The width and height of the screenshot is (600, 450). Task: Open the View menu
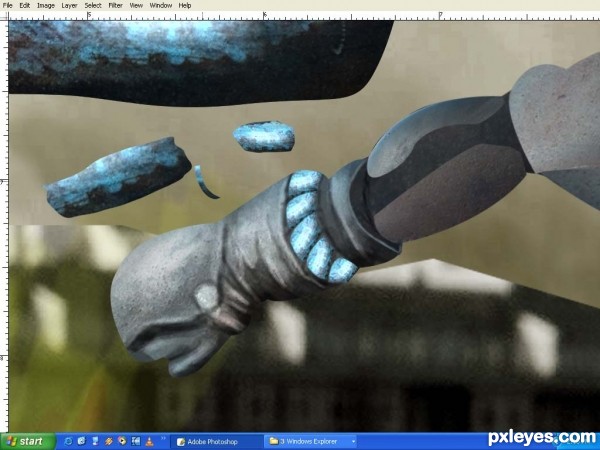coord(136,5)
